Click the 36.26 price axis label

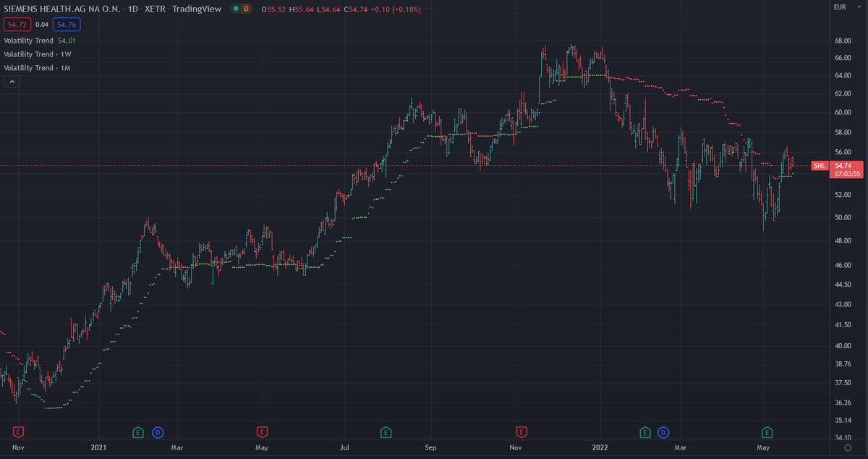tap(843, 402)
